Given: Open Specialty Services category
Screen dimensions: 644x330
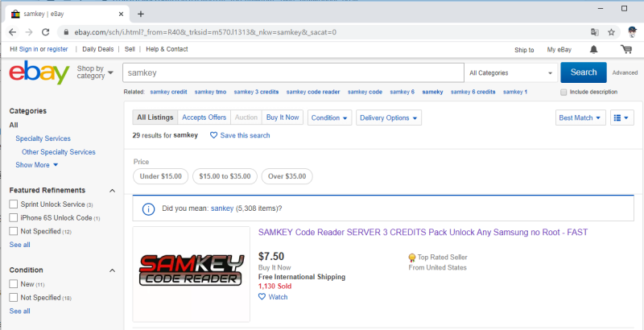Looking at the screenshot, I should [x=43, y=138].
